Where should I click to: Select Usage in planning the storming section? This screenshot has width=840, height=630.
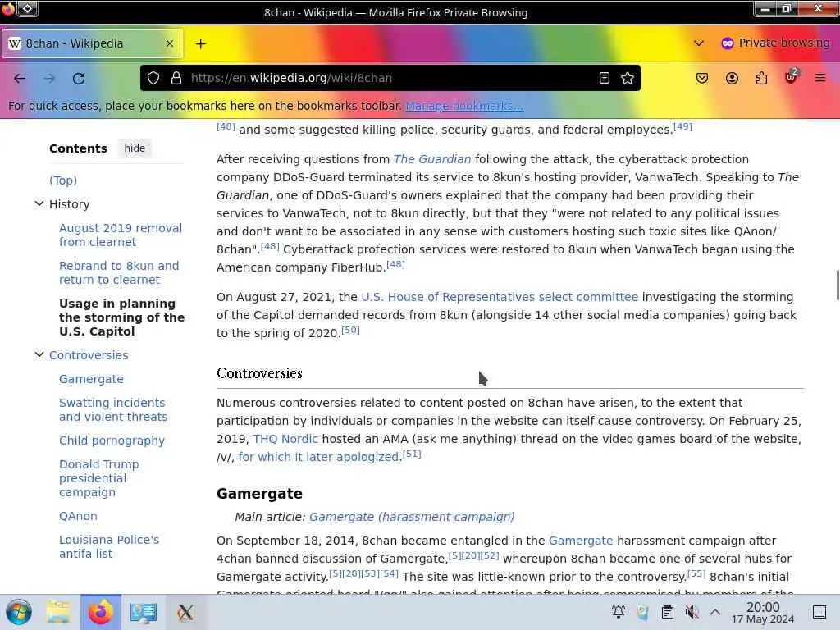[x=121, y=317]
